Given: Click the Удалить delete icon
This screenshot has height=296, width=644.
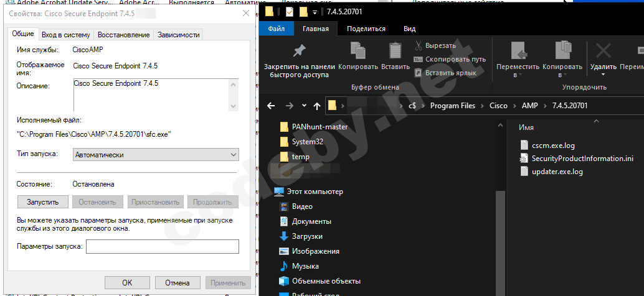Looking at the screenshot, I should (604, 51).
